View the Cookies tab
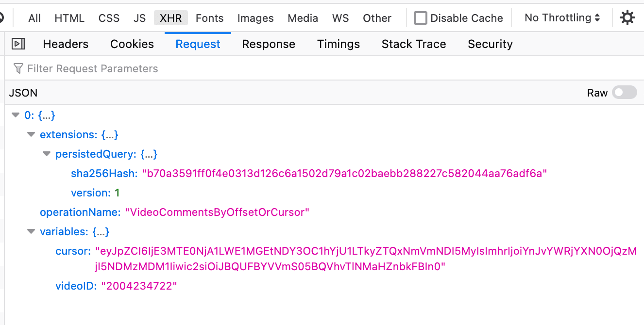 132,44
